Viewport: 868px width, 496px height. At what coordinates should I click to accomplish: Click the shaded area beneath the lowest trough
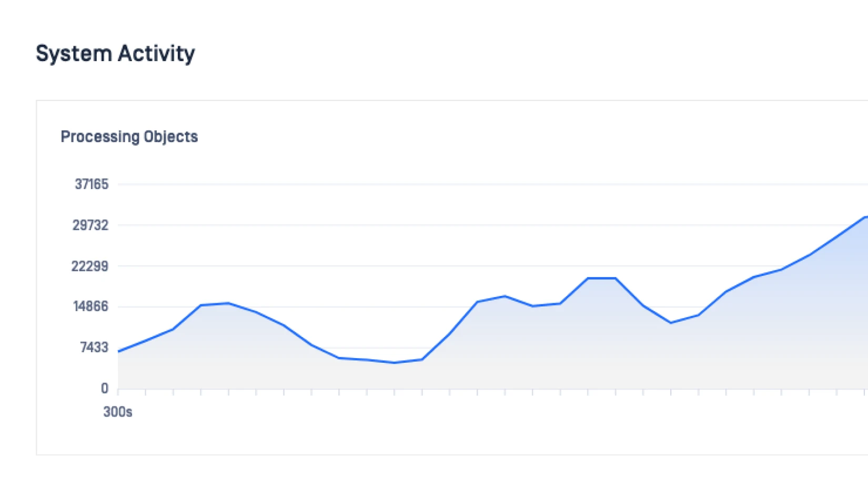coord(395,376)
